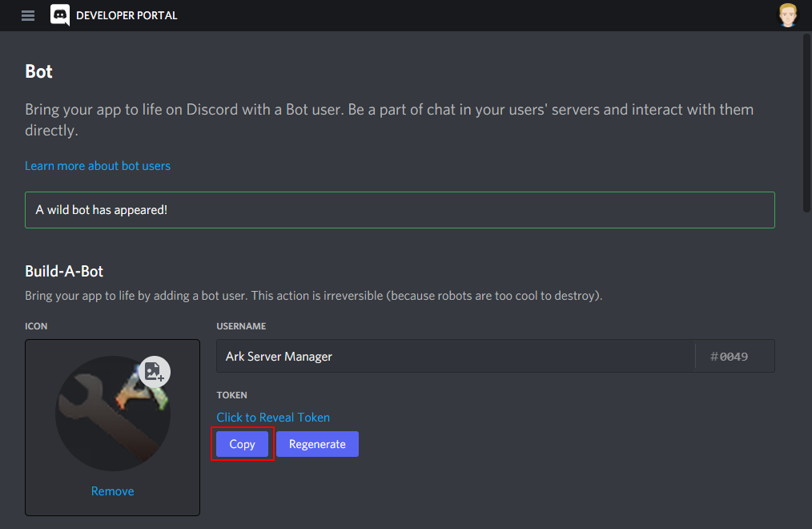Screen dimensions: 812x529
Task: Remove the bot icon
Action: pyautogui.click(x=112, y=491)
